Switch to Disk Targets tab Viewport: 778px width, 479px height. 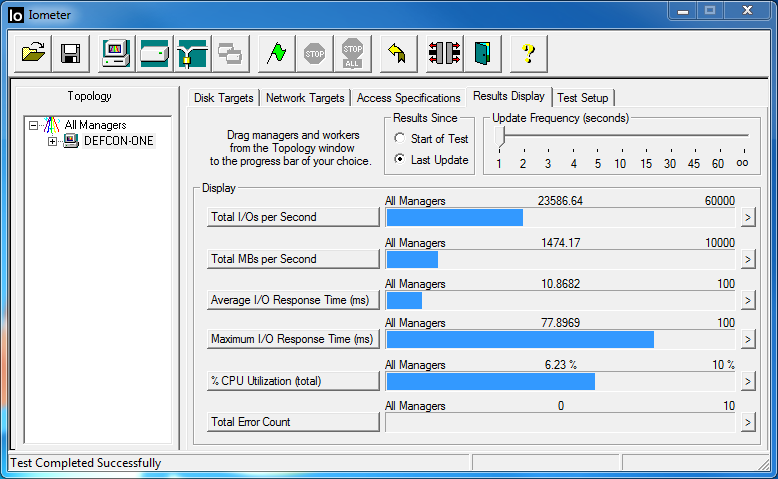(224, 98)
